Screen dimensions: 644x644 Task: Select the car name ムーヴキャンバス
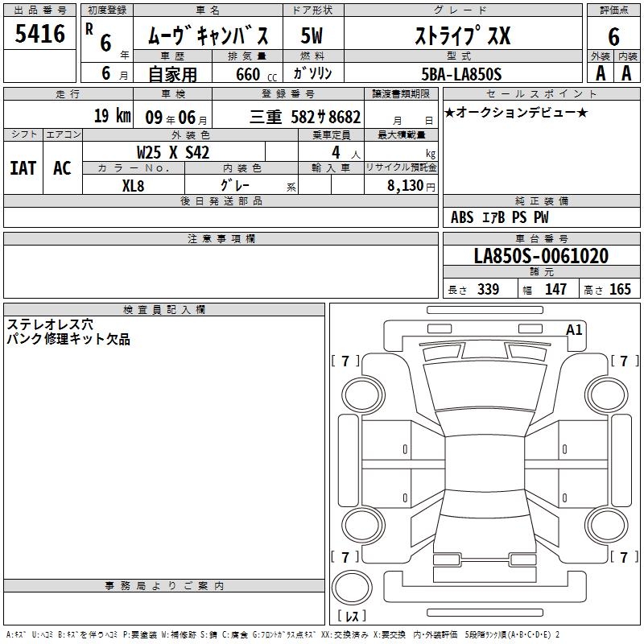pyautogui.click(x=213, y=37)
